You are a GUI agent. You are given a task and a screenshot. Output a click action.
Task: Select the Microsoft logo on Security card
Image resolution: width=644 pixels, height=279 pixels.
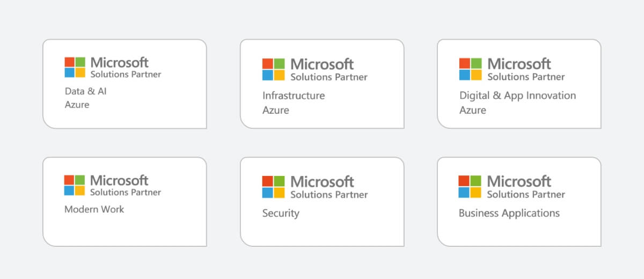point(273,187)
